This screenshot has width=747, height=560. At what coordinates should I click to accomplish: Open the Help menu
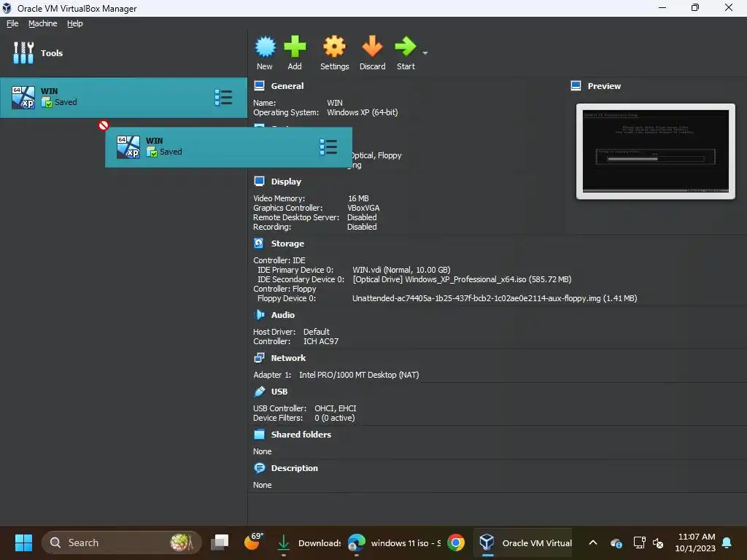[x=75, y=23]
